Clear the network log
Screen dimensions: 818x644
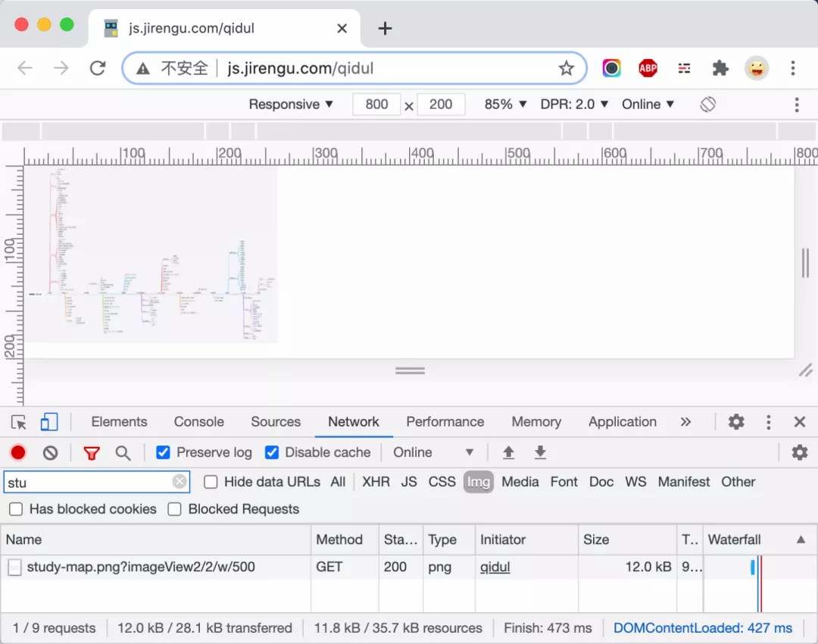[x=50, y=453]
